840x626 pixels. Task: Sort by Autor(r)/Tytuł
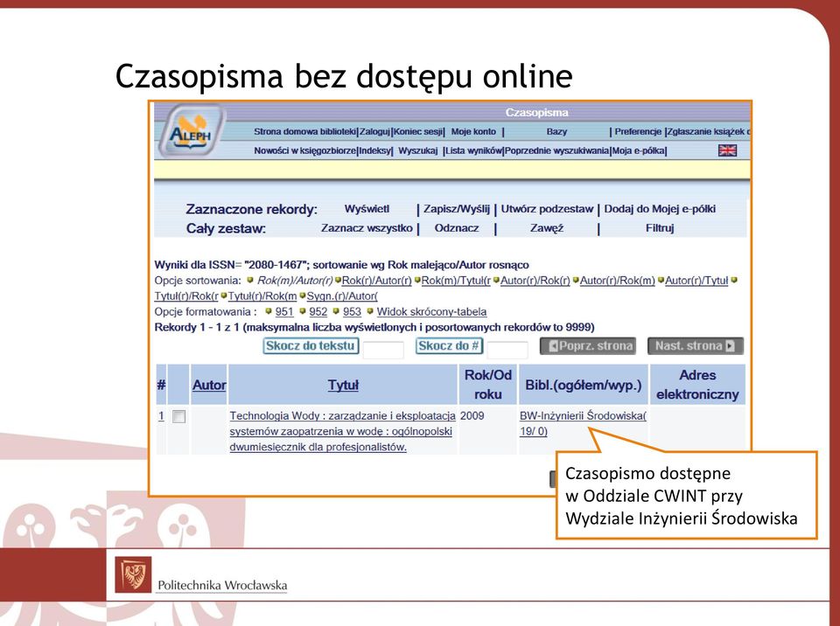(x=696, y=280)
